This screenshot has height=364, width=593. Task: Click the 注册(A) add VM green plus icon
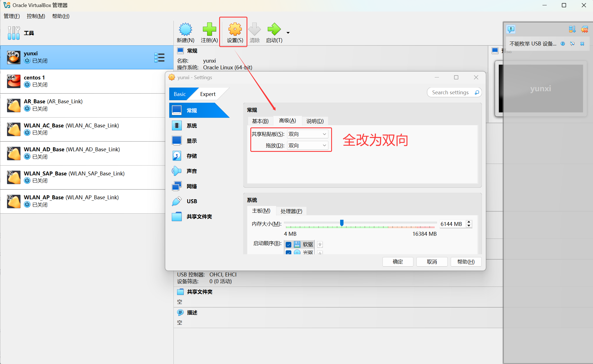[x=209, y=29]
